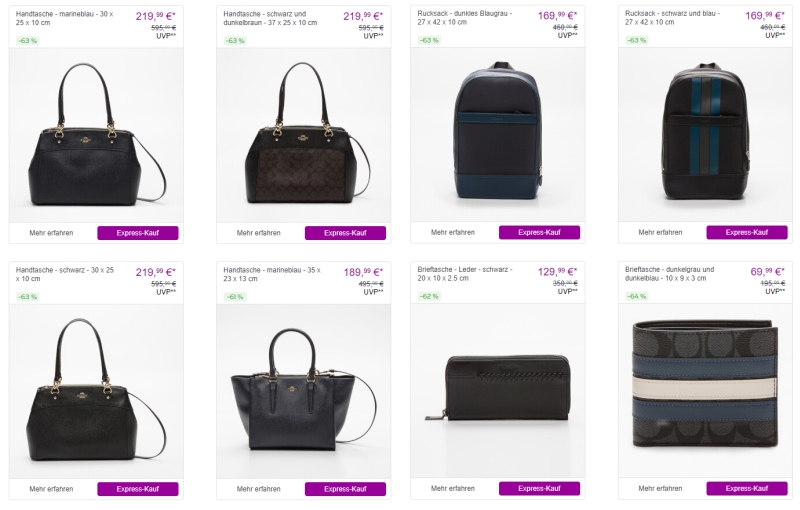Click the title 'Rucksack - schwarz und blau'
The image size is (800, 510).
pos(672,15)
